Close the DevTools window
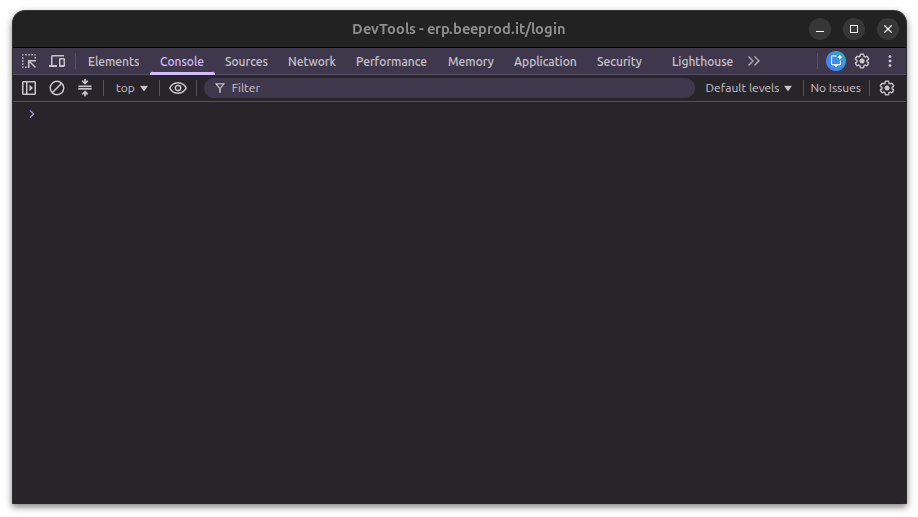 click(x=888, y=29)
